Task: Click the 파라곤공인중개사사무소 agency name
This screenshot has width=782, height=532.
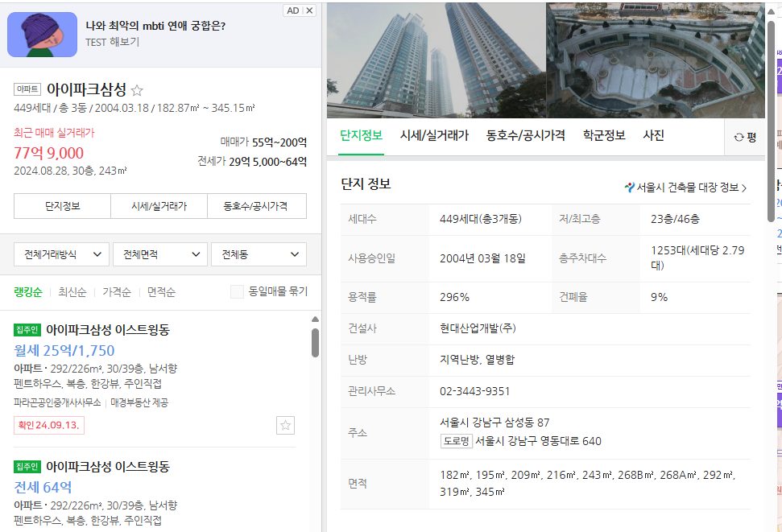Action: pyautogui.click(x=57, y=403)
